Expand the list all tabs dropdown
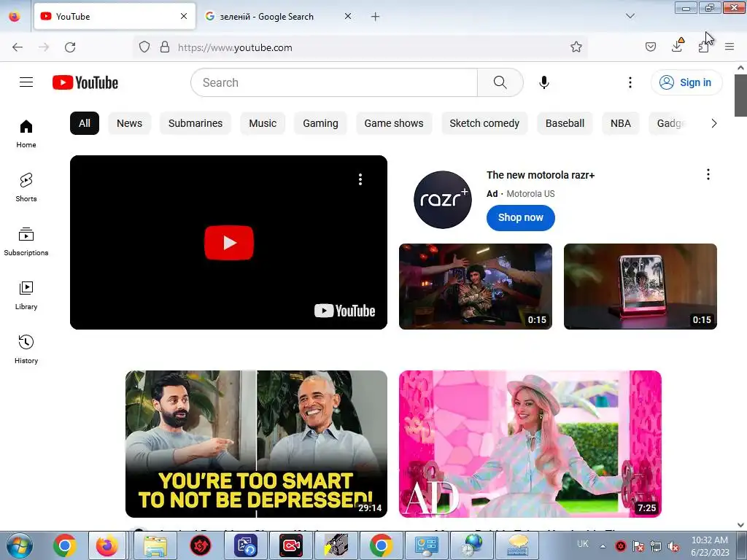 pos(630,16)
